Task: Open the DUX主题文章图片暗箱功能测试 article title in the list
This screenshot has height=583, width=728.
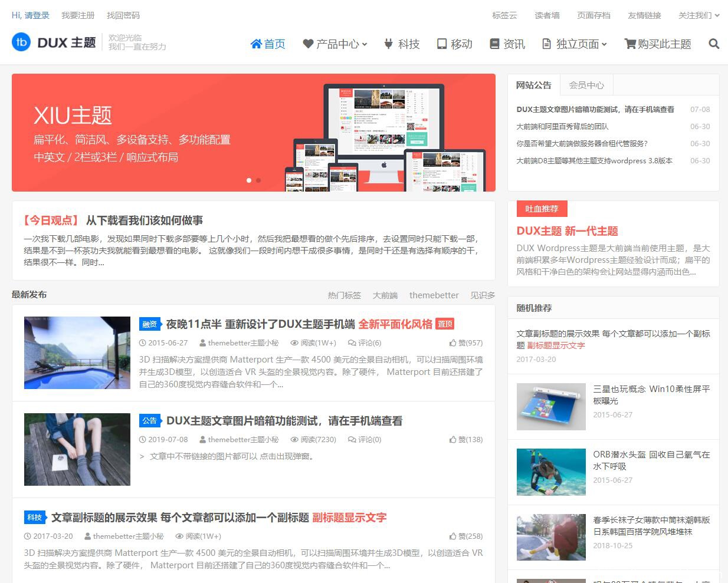Action: coord(284,421)
